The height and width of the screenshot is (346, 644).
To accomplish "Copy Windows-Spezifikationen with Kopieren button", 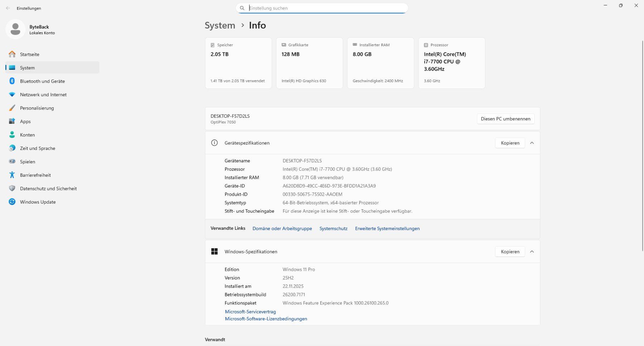I will (510, 252).
